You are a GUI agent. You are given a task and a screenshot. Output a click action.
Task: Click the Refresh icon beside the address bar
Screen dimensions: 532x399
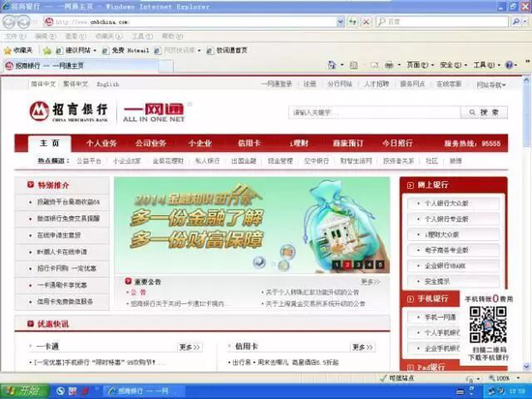(353, 22)
